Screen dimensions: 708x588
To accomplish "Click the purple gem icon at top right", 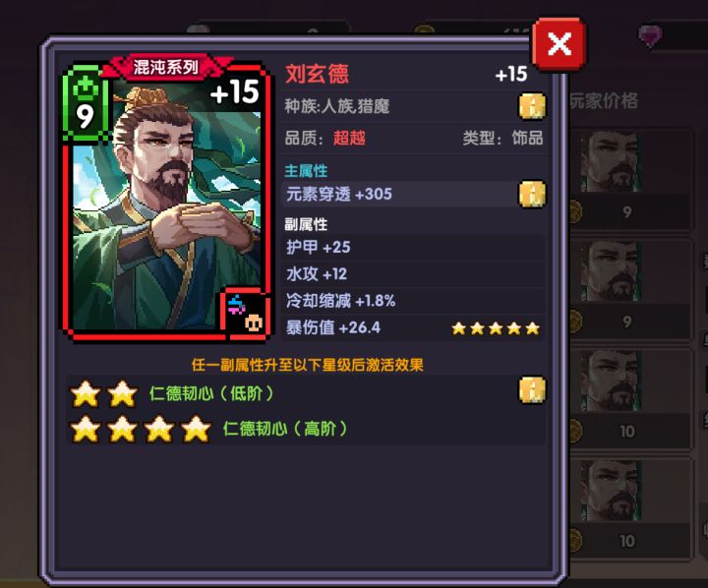I will (651, 35).
